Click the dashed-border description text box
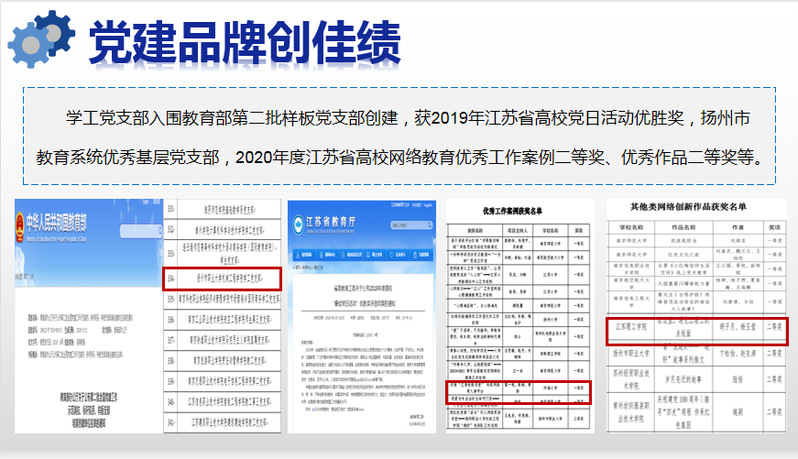798x459 pixels. [x=399, y=137]
